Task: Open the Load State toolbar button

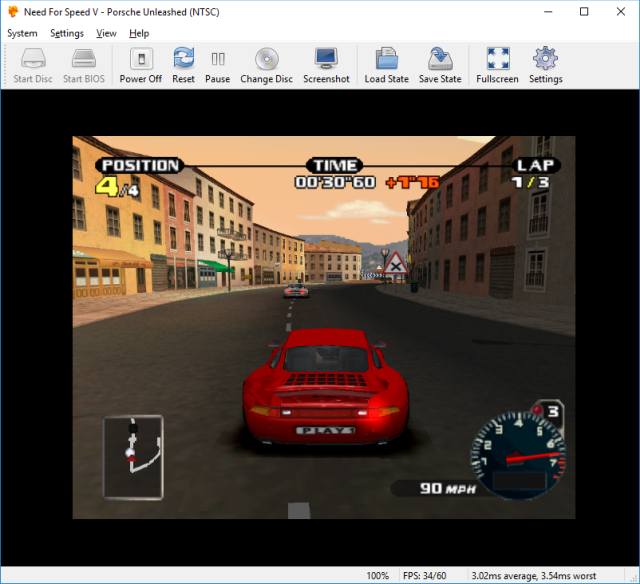Action: (x=386, y=65)
